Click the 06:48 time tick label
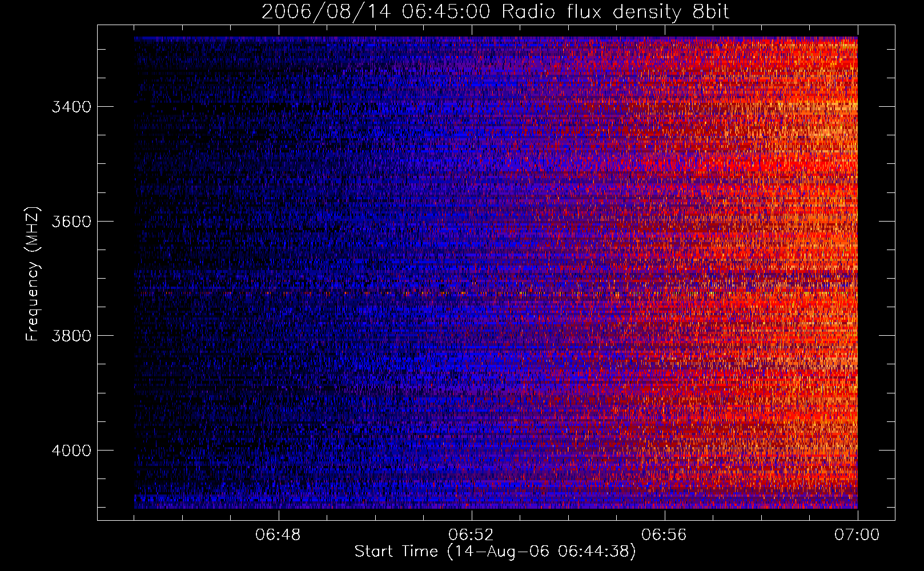 tap(278, 535)
